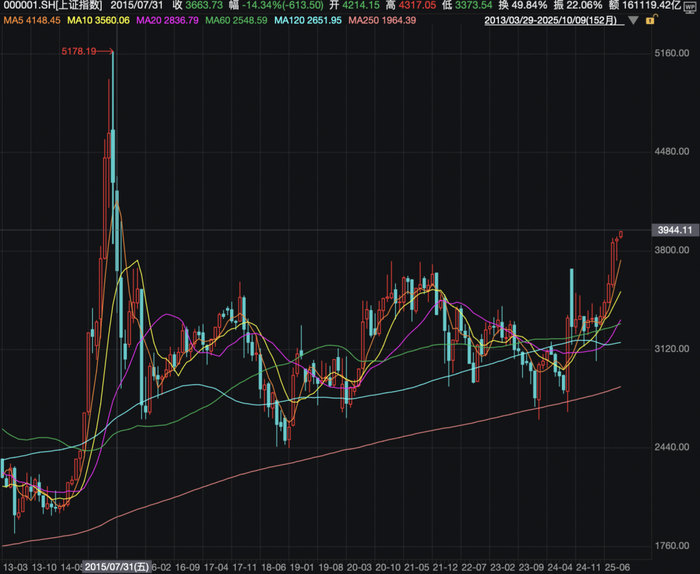Select the 2015/07/31 highlighted date label
The image size is (700, 574).
tap(117, 567)
